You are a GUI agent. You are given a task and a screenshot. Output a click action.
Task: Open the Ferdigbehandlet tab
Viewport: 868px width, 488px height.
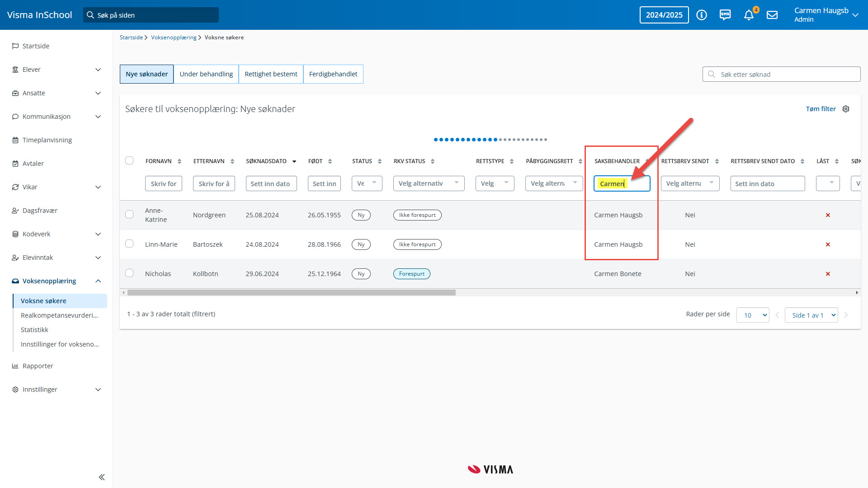point(333,74)
